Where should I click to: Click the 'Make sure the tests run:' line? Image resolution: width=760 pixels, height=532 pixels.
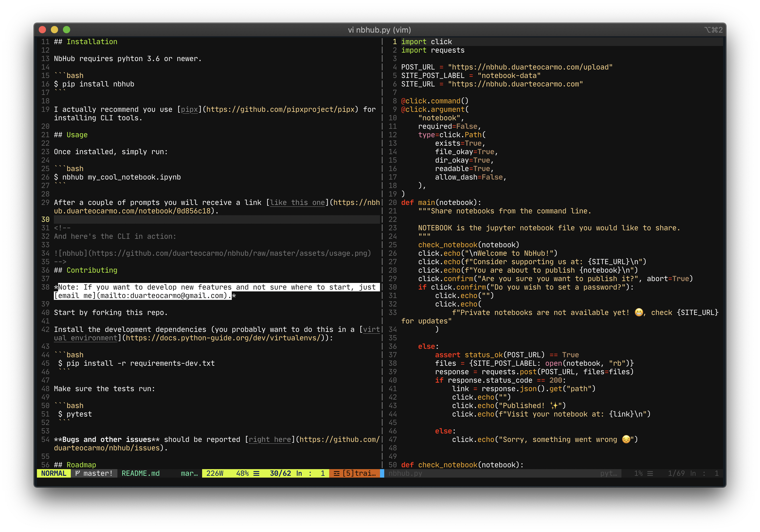click(105, 388)
